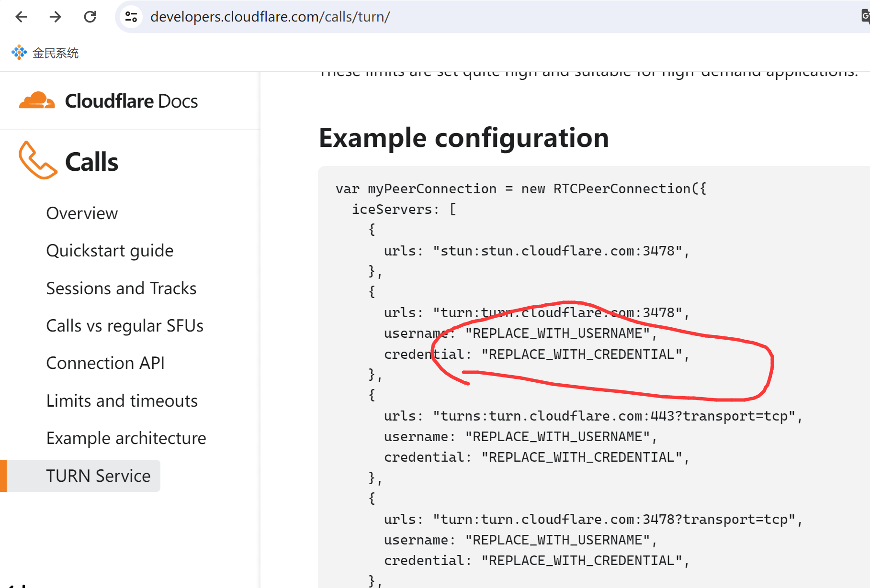This screenshot has width=870, height=588.
Task: Click the Google Translate icon in address bar
Action: 865,17
